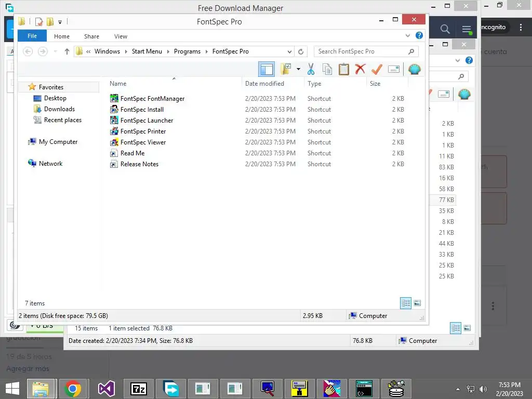Viewport: 532px width, 399px height.
Task: Open the Windows Start button
Action: (12, 389)
